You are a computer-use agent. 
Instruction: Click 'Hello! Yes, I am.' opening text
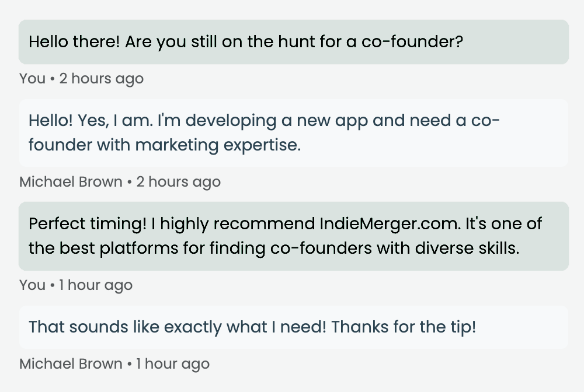[91, 121]
